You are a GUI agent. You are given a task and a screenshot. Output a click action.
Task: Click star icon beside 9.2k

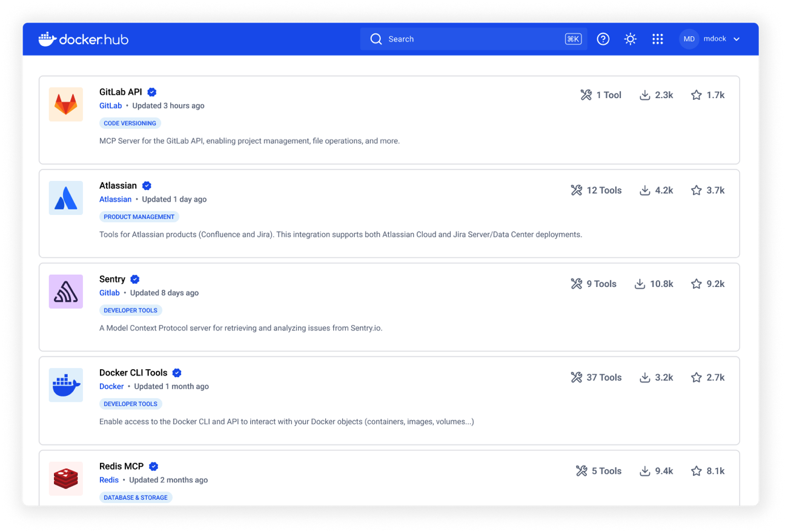pos(697,284)
